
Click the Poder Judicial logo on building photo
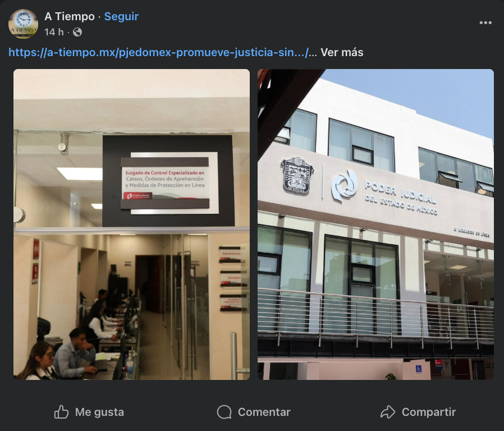pyautogui.click(x=344, y=186)
